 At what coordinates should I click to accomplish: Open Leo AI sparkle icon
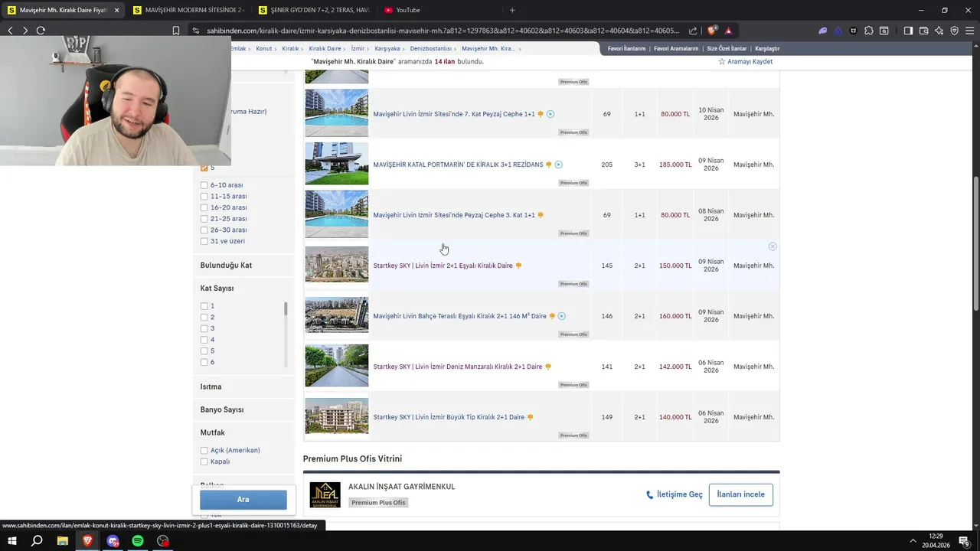939,31
